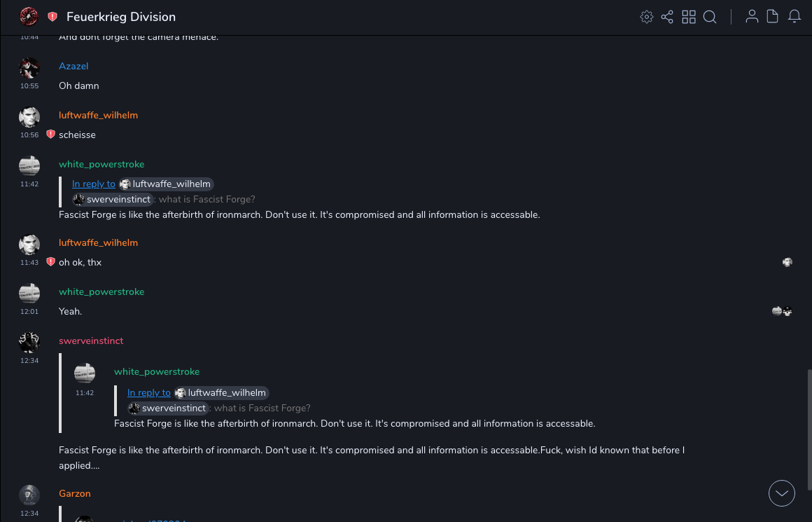Open Garzon's avatar picture

(x=29, y=495)
